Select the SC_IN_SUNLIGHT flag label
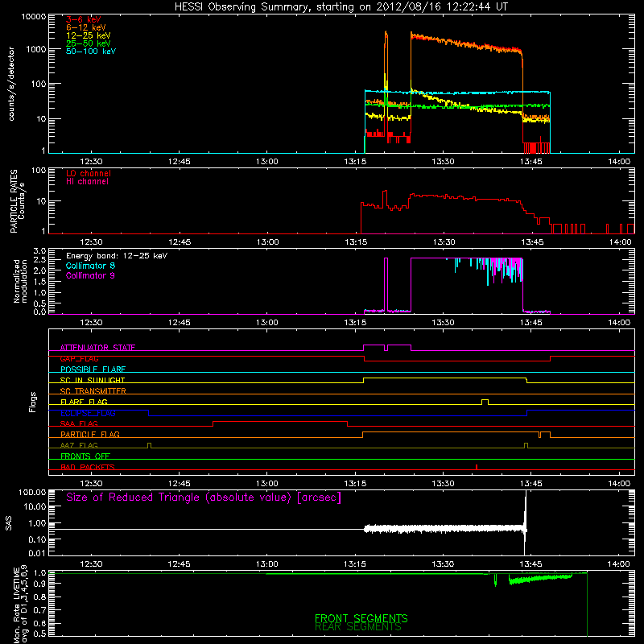Viewport: 644px width, 644px height. click(93, 380)
